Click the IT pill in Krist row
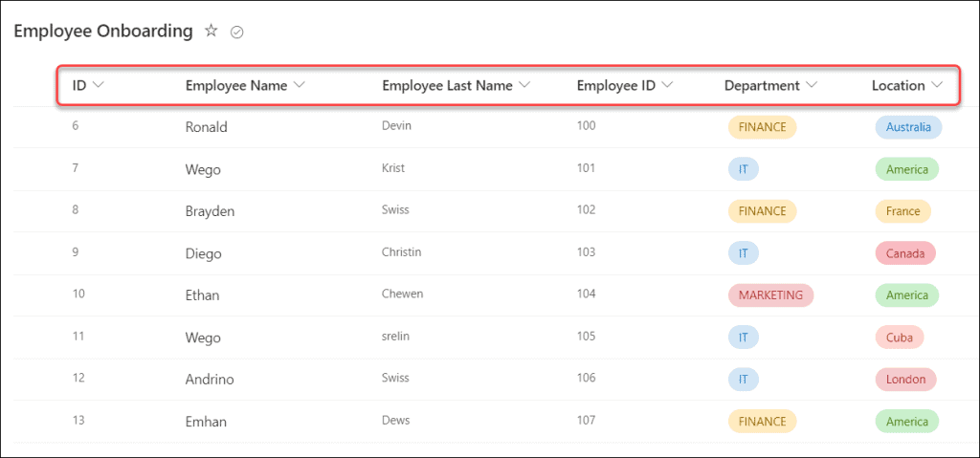Viewport: 980px width, 458px height. [743, 168]
